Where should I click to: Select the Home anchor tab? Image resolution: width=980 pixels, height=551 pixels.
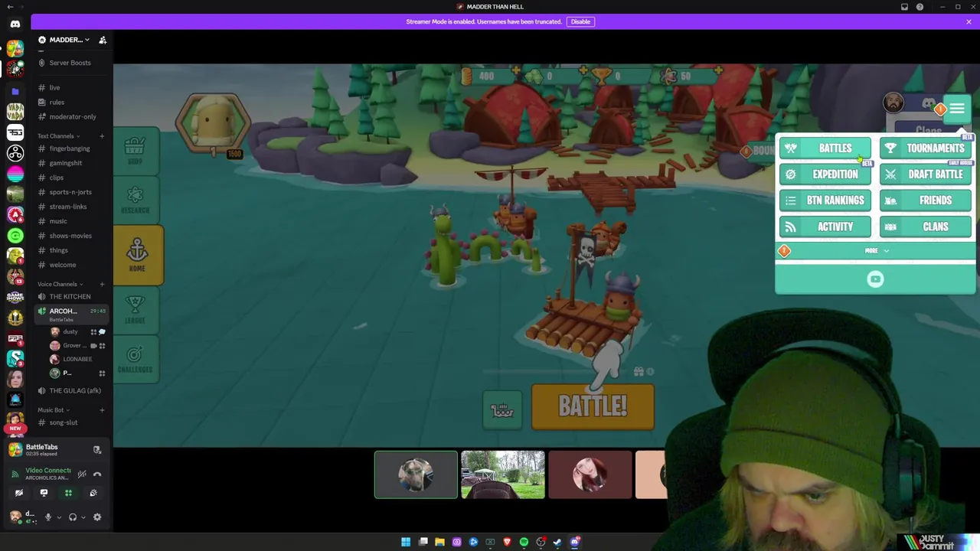pyautogui.click(x=137, y=256)
